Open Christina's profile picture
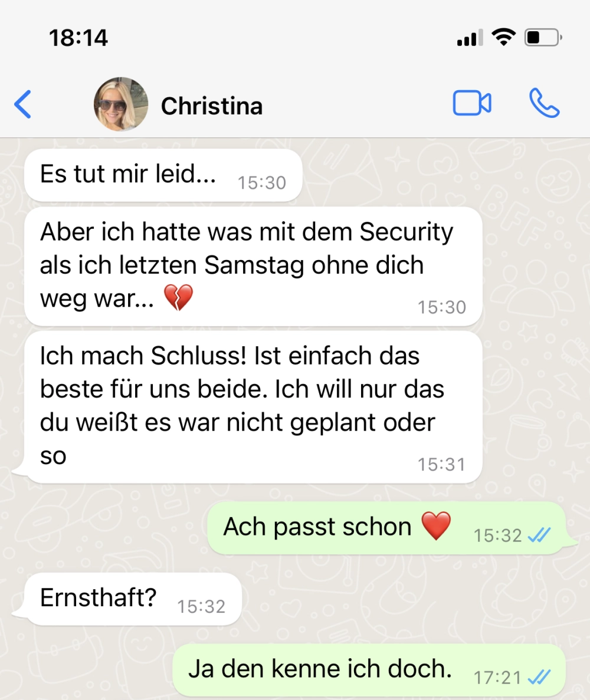Image resolution: width=590 pixels, height=700 pixels. pos(120,104)
